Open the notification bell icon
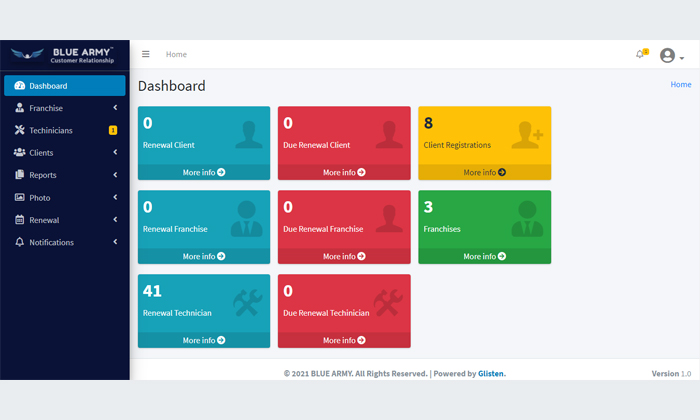Screen dimensions: 700x420 [x=640, y=54]
